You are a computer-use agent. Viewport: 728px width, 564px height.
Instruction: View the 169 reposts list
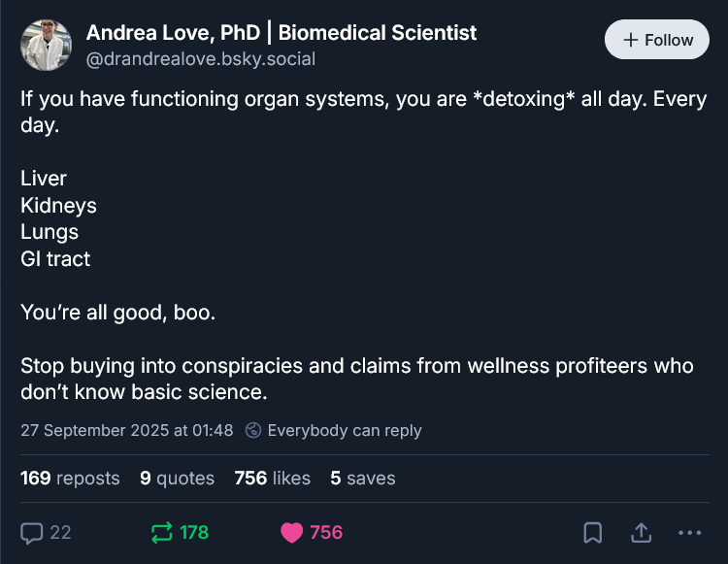pyautogui.click(x=70, y=478)
